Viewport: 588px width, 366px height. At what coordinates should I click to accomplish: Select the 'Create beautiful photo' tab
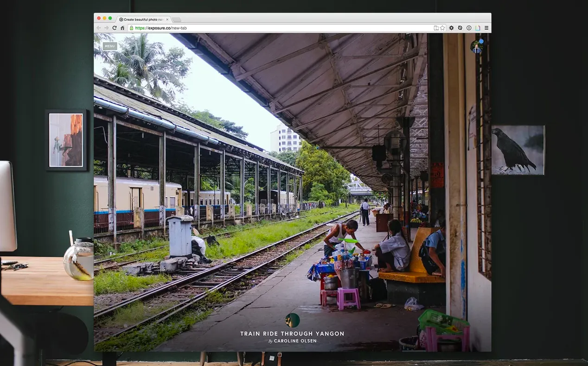[144, 19]
